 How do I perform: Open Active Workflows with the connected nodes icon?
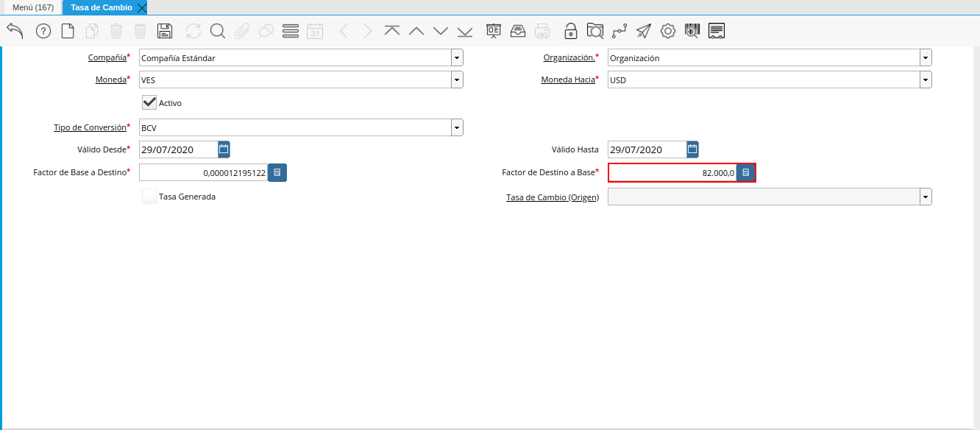(619, 31)
